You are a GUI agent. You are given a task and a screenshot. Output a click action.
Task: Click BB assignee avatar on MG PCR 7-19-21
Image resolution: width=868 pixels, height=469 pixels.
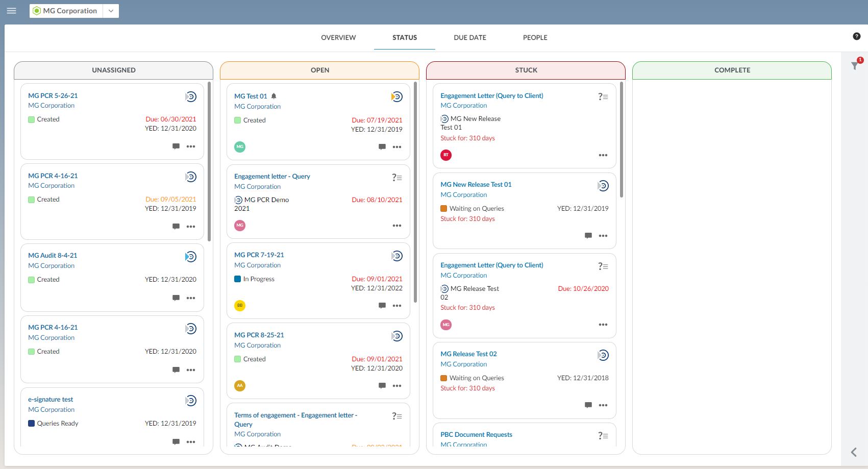click(240, 306)
